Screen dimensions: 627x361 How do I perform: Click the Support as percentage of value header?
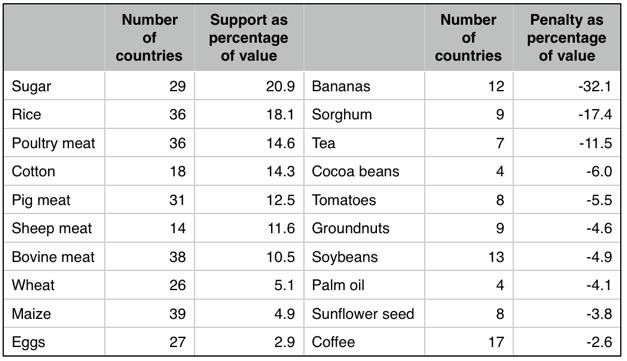249,38
